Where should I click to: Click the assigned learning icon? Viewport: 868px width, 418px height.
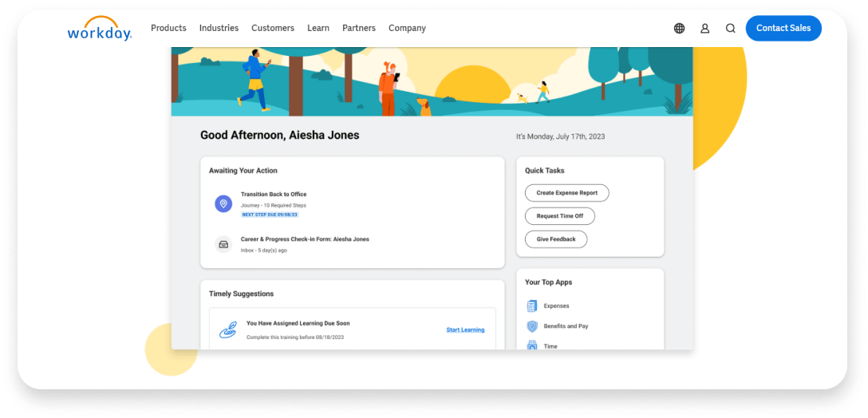(x=228, y=329)
